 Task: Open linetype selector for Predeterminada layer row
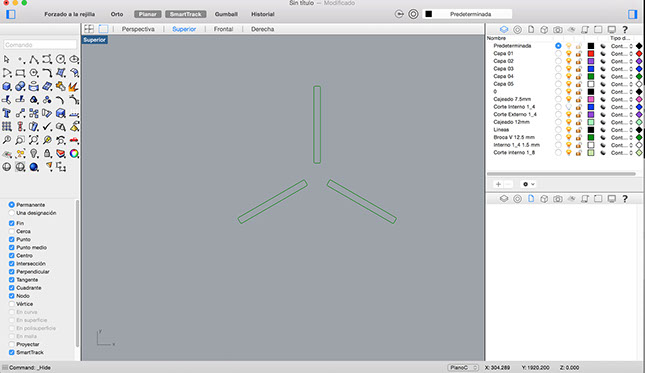coord(622,46)
